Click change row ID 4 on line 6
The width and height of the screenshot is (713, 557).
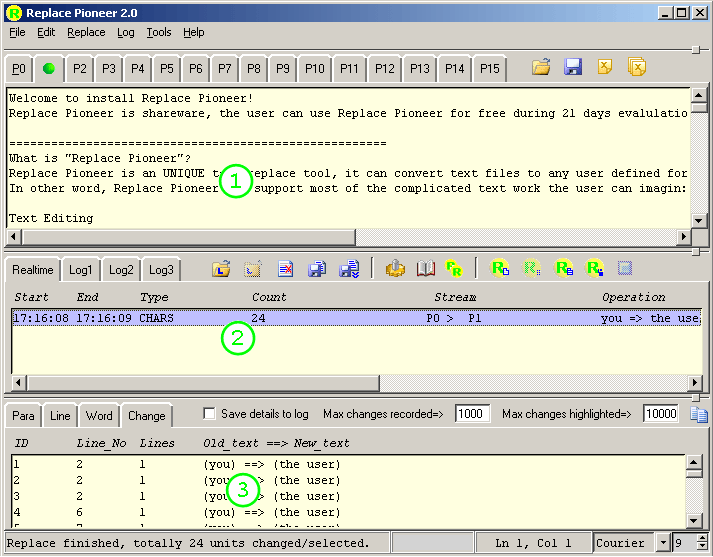348,512
